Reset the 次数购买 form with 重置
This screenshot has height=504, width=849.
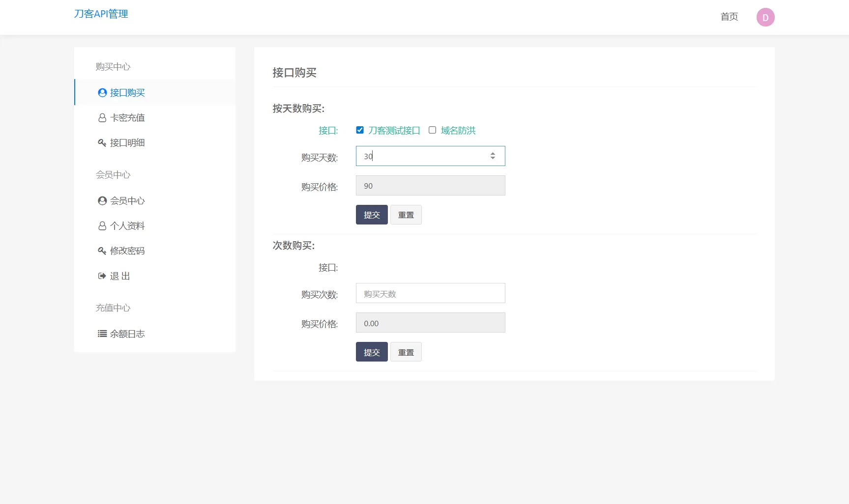406,352
